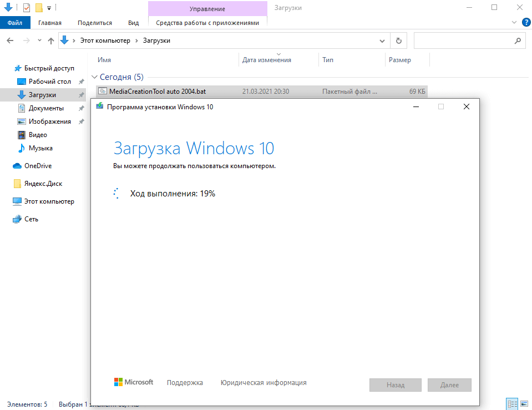Click the Downloads icon in address bar
The width and height of the screenshot is (532, 410).
coord(64,41)
